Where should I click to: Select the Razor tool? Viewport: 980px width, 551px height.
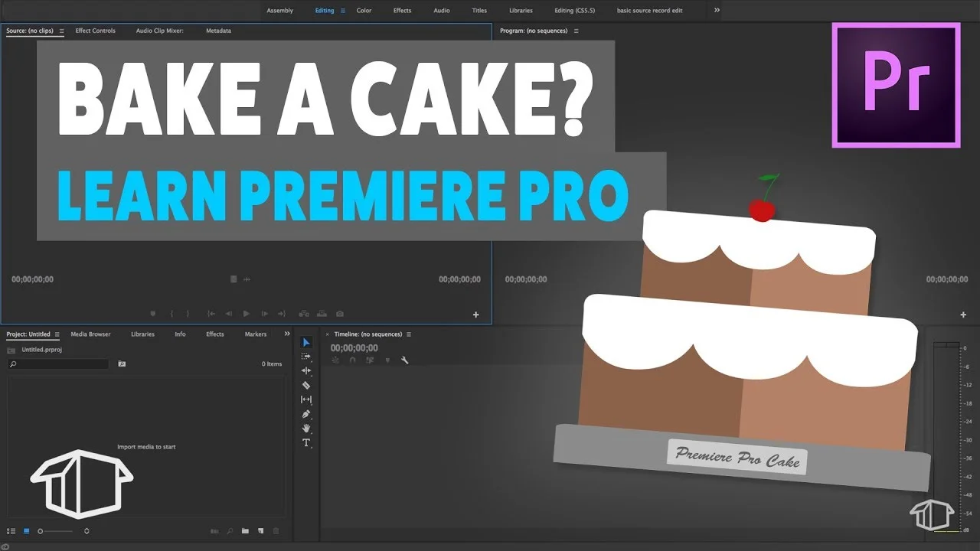[x=306, y=385]
